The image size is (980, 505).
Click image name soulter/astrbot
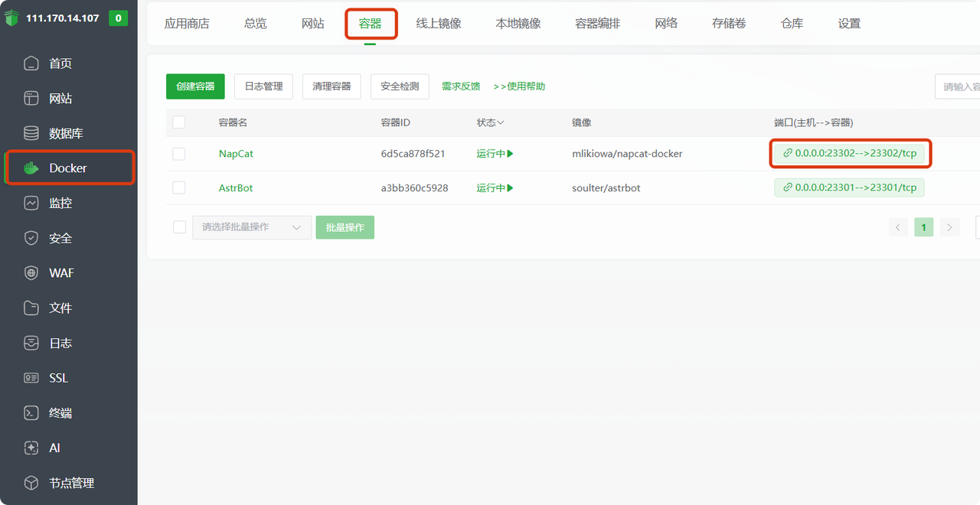click(606, 187)
